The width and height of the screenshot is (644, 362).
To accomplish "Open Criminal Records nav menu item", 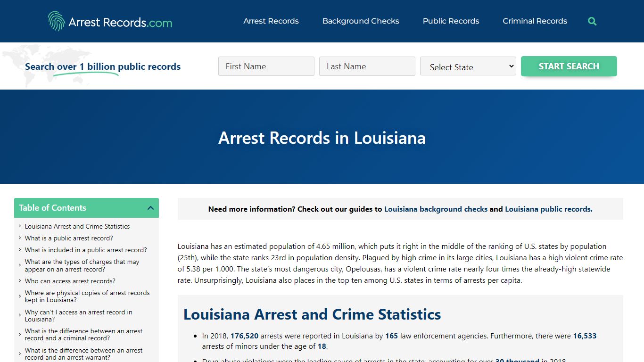I will tap(535, 21).
